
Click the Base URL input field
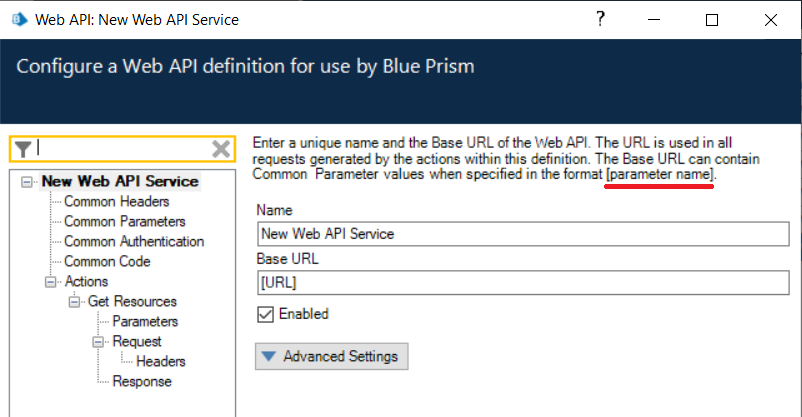(523, 281)
